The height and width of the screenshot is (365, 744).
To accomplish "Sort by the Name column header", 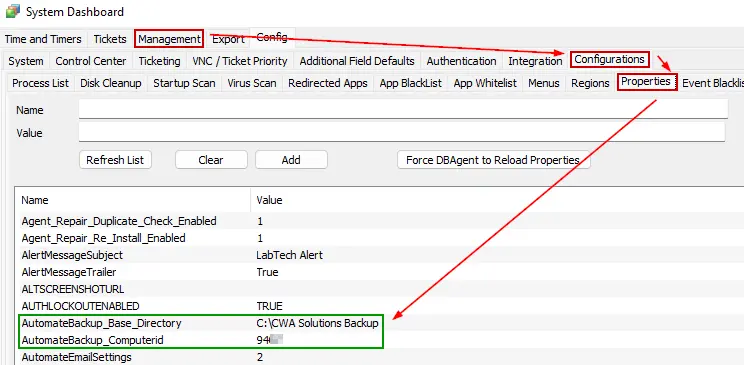I will click(x=132, y=200).
